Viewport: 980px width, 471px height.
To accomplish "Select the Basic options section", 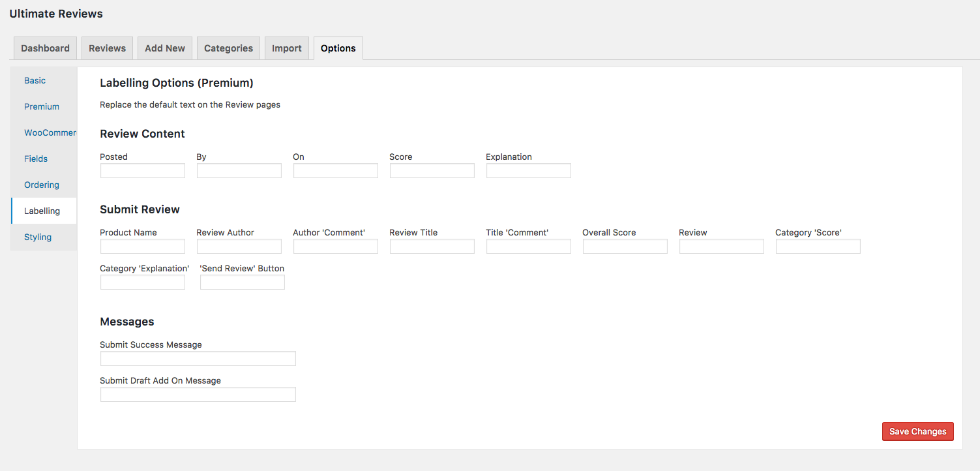I will [35, 81].
